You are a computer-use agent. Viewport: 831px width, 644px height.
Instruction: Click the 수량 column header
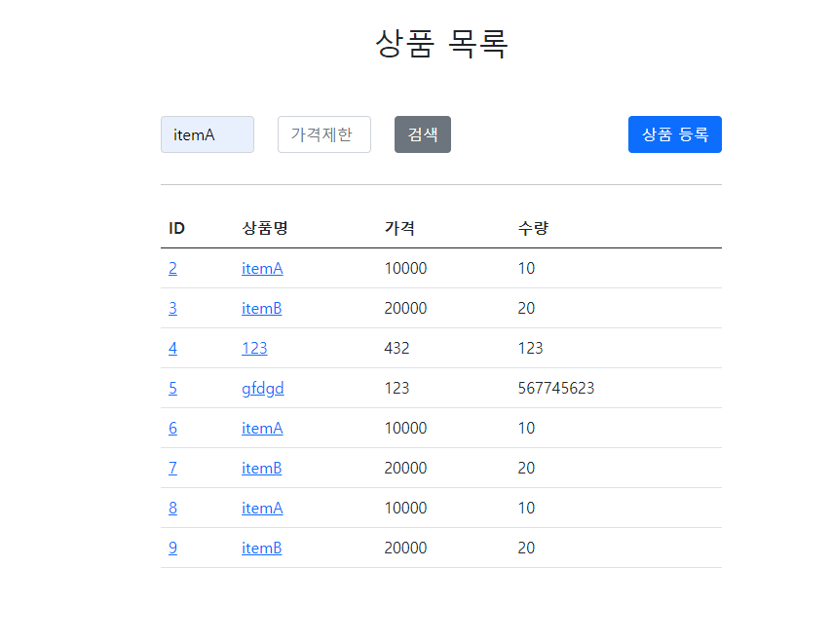pyautogui.click(x=533, y=228)
